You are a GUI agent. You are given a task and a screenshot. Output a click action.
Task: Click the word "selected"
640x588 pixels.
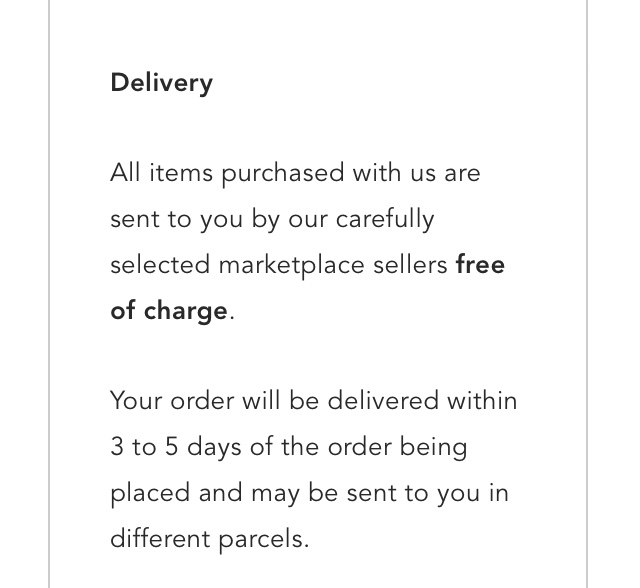click(x=160, y=264)
